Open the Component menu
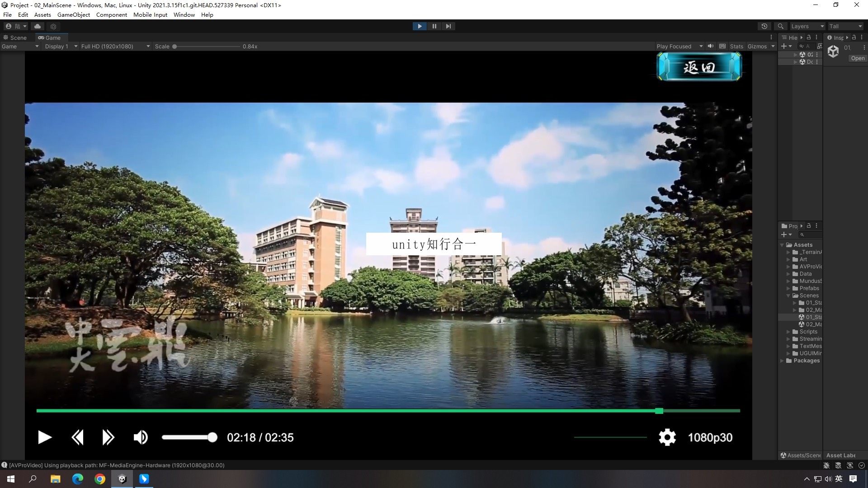 111,14
